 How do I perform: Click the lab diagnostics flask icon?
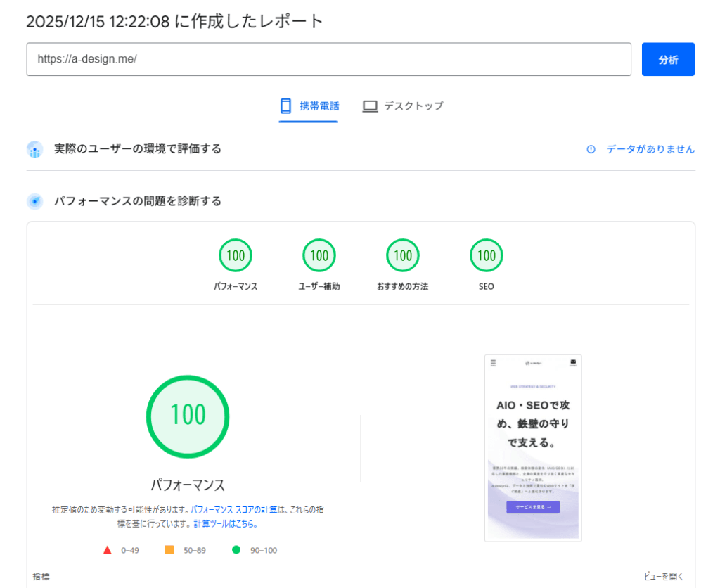coord(34,200)
